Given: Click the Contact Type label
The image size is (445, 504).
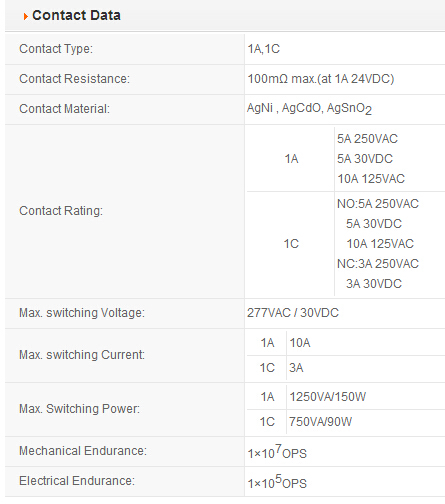Looking at the screenshot, I should 56,49.
